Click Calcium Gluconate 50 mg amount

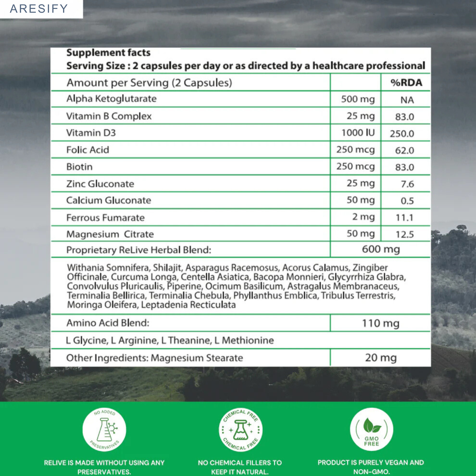tap(361, 200)
